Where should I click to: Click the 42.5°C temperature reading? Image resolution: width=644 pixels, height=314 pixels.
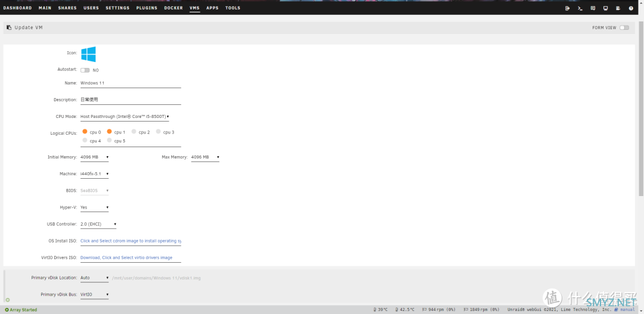[404, 310]
